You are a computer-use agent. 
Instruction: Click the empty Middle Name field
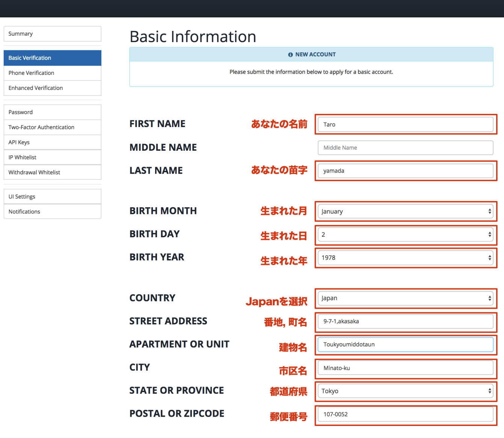406,148
